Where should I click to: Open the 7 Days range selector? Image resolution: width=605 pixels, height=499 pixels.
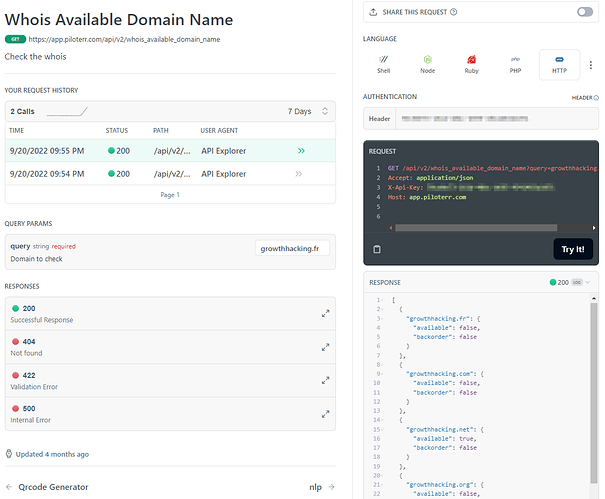[x=308, y=112]
